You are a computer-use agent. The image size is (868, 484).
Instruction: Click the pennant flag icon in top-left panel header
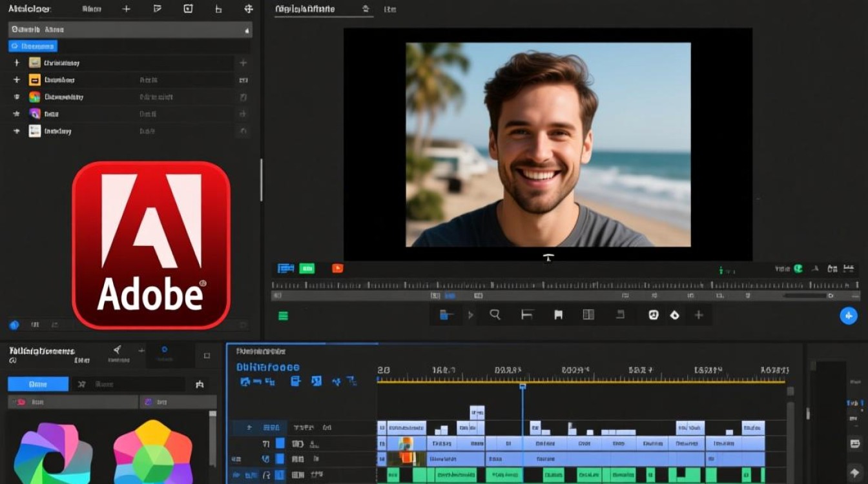(x=158, y=9)
